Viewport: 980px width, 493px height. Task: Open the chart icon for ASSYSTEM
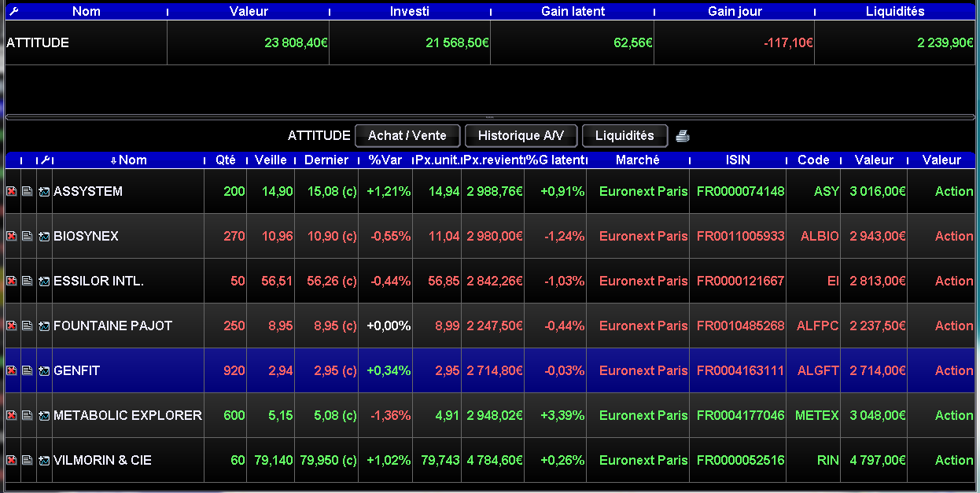(44, 191)
